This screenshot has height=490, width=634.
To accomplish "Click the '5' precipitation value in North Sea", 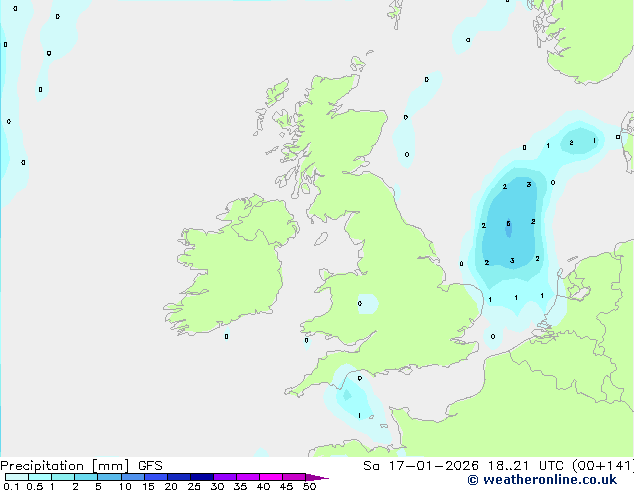I will click(508, 224).
